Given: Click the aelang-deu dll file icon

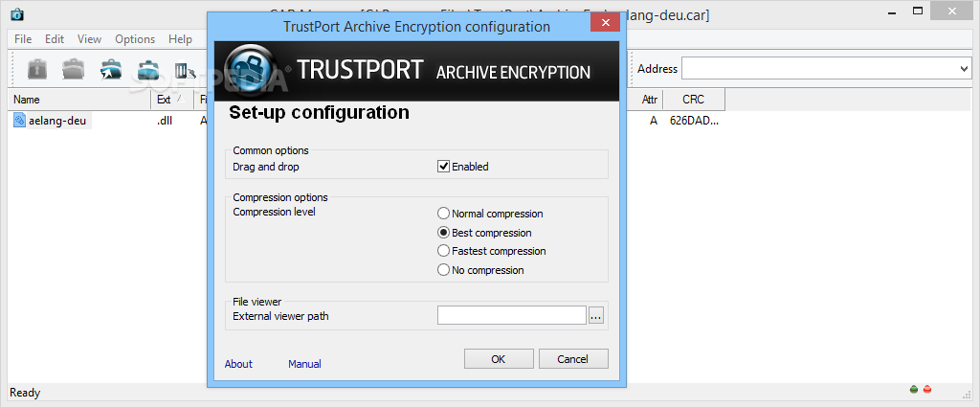Looking at the screenshot, I should click(20, 120).
